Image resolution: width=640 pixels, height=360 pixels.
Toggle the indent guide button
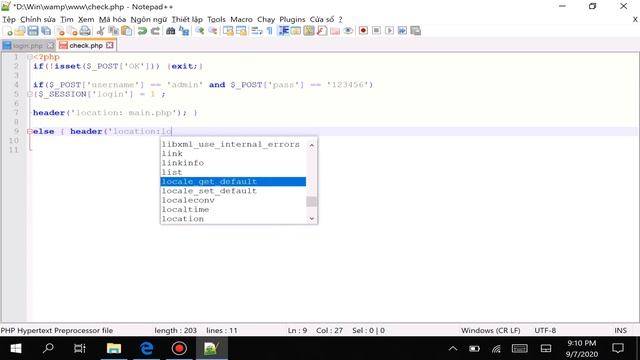283,31
